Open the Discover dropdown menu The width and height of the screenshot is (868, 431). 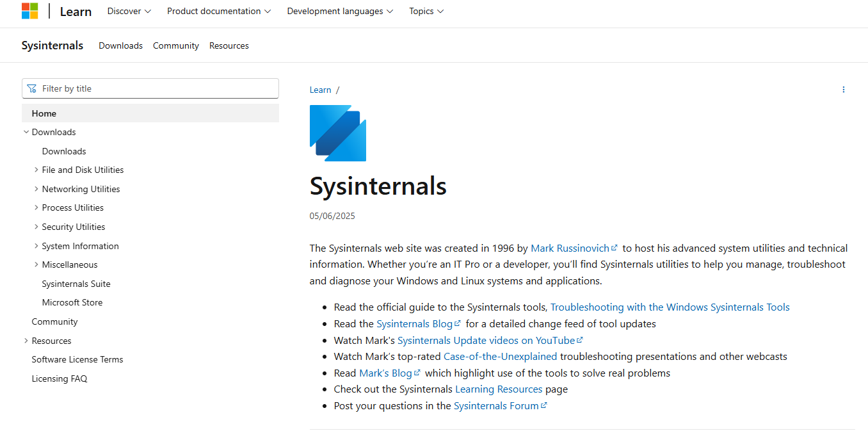[129, 11]
